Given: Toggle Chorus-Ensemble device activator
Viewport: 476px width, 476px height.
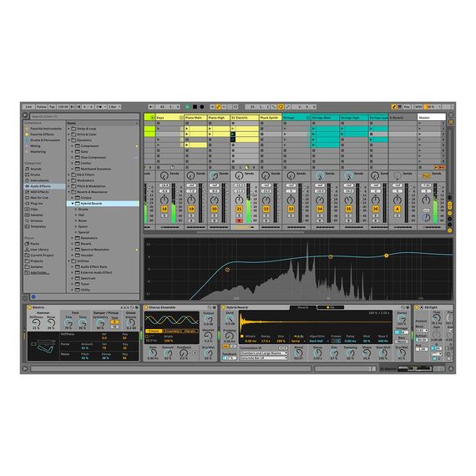Looking at the screenshot, I should (x=145, y=307).
